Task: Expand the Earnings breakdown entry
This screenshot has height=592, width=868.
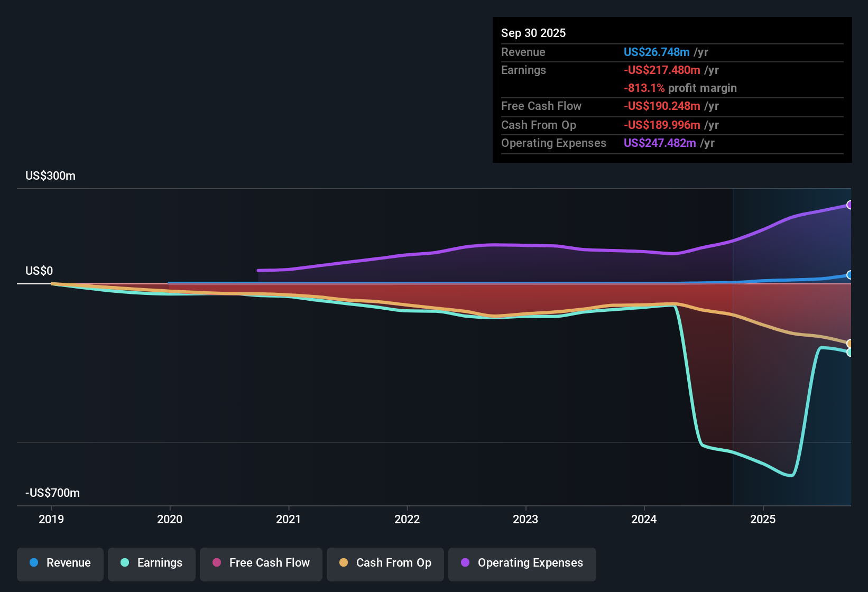Action: point(523,70)
